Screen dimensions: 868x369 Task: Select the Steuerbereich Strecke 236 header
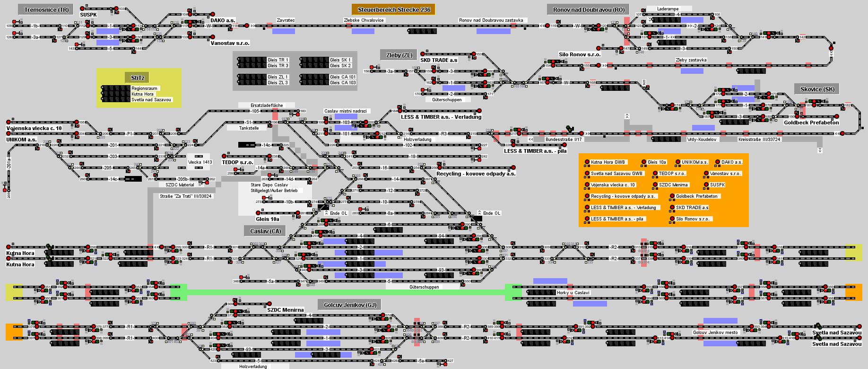(393, 9)
